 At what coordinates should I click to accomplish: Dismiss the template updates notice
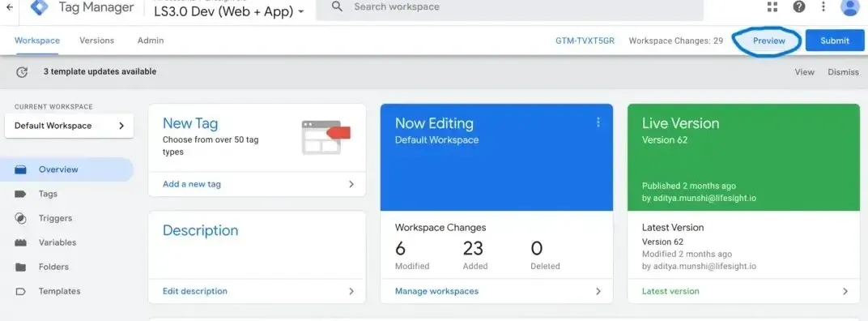click(x=843, y=72)
